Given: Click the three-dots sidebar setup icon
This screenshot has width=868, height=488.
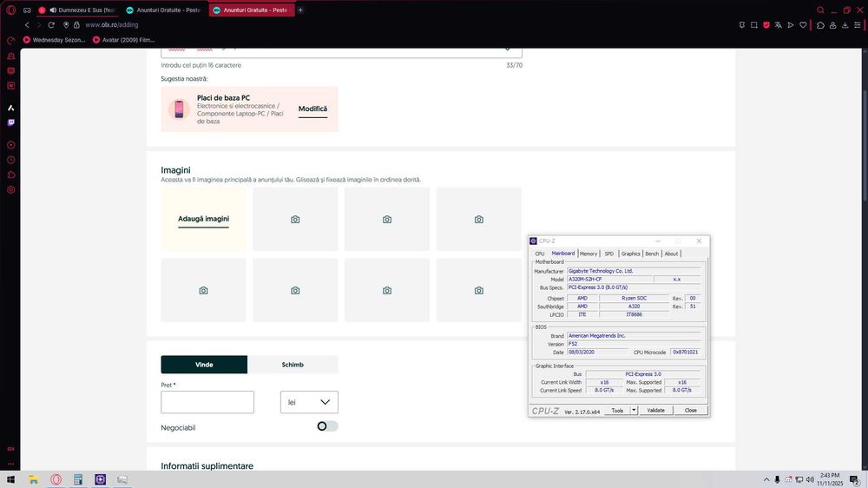Looking at the screenshot, I should [10, 464].
